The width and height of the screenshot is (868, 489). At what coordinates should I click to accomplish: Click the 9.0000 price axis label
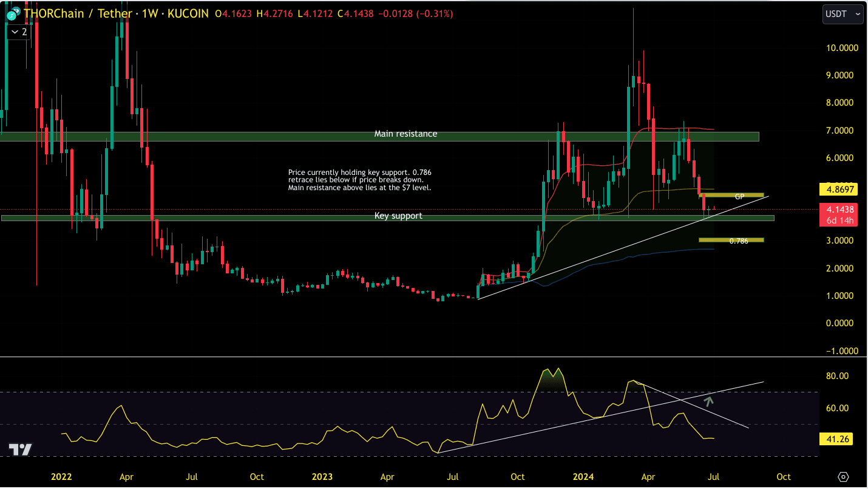tap(840, 75)
